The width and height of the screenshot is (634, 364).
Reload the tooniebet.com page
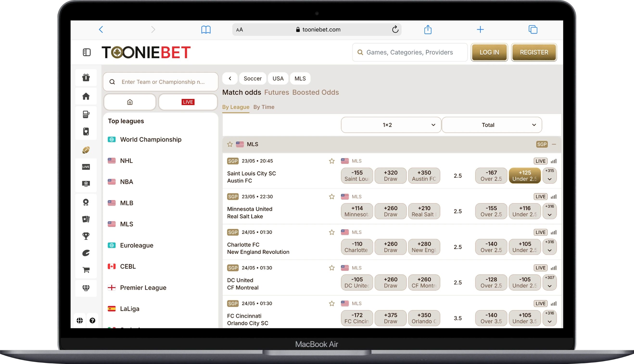pyautogui.click(x=395, y=29)
